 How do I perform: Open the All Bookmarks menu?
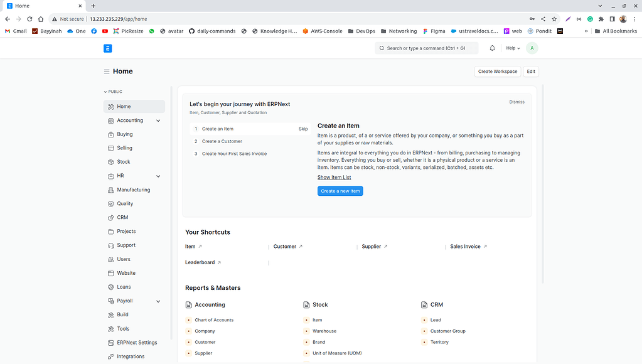point(614,31)
